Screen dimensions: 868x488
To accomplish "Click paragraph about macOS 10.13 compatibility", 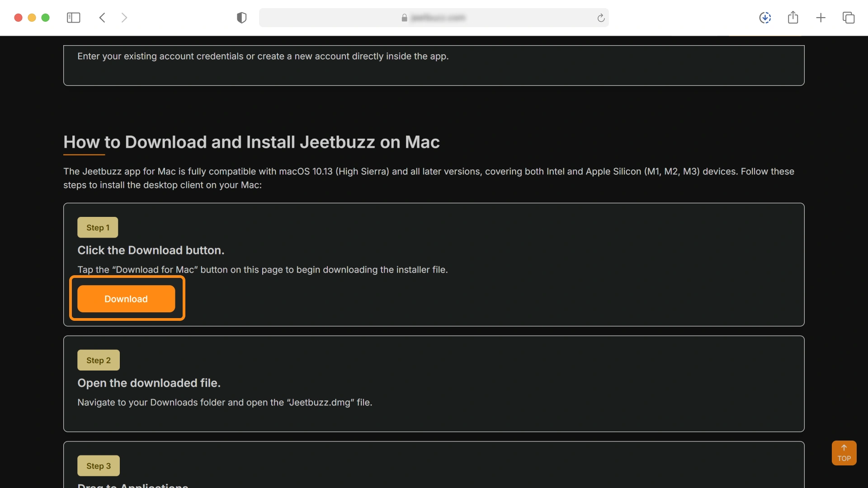I will tap(429, 178).
